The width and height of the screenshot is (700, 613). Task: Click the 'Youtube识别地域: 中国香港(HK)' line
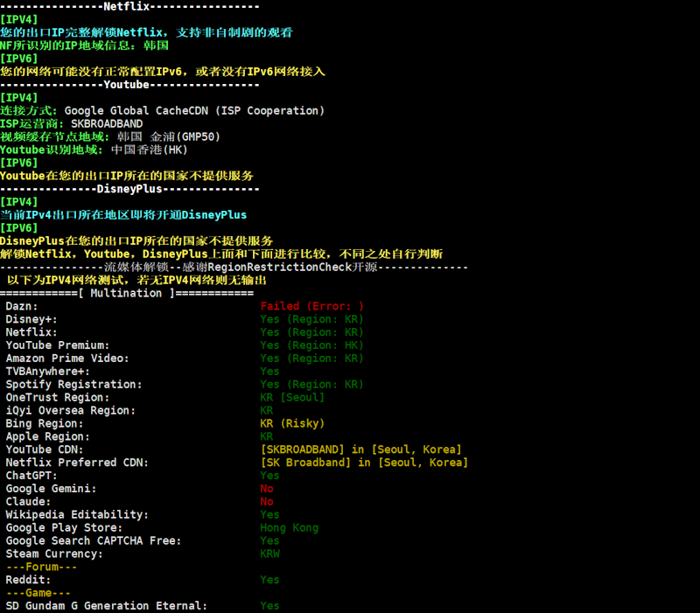pos(94,150)
